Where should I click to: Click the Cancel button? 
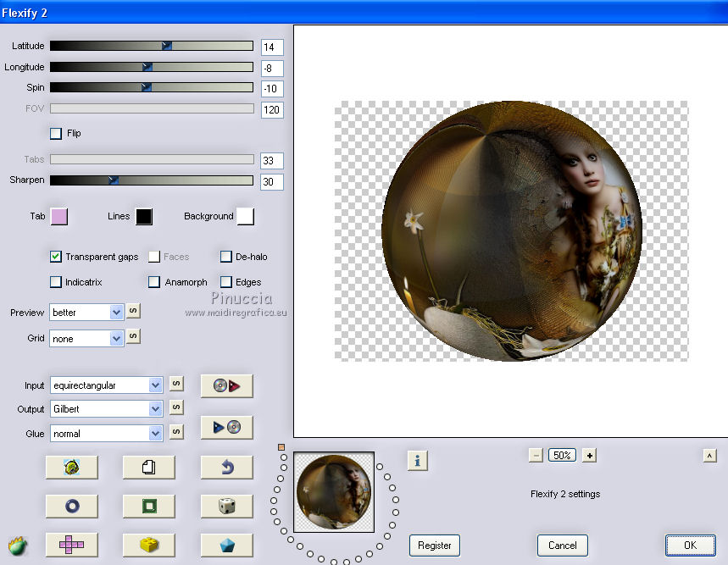[x=562, y=546]
